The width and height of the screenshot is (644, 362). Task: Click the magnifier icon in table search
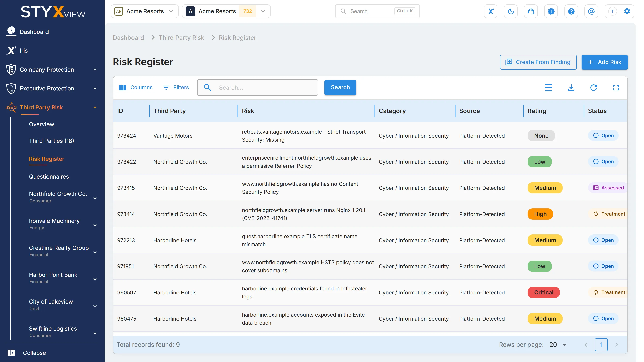[x=207, y=87]
